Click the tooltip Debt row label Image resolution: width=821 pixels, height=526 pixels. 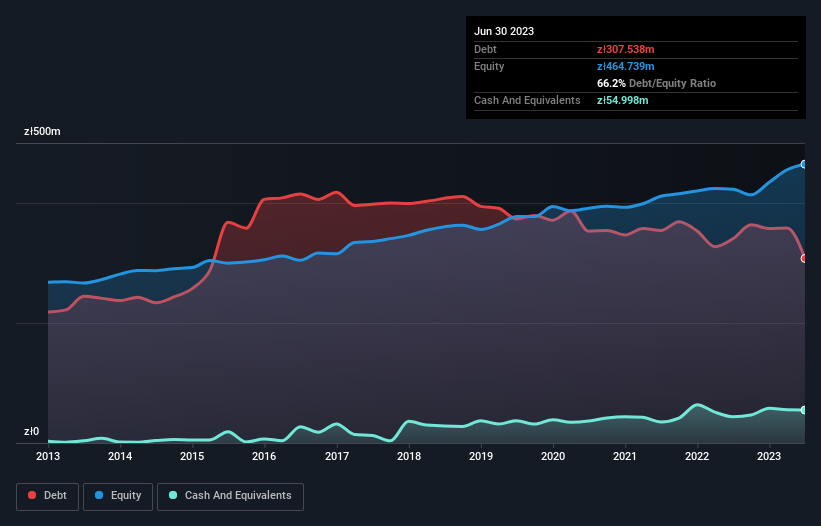pos(485,49)
